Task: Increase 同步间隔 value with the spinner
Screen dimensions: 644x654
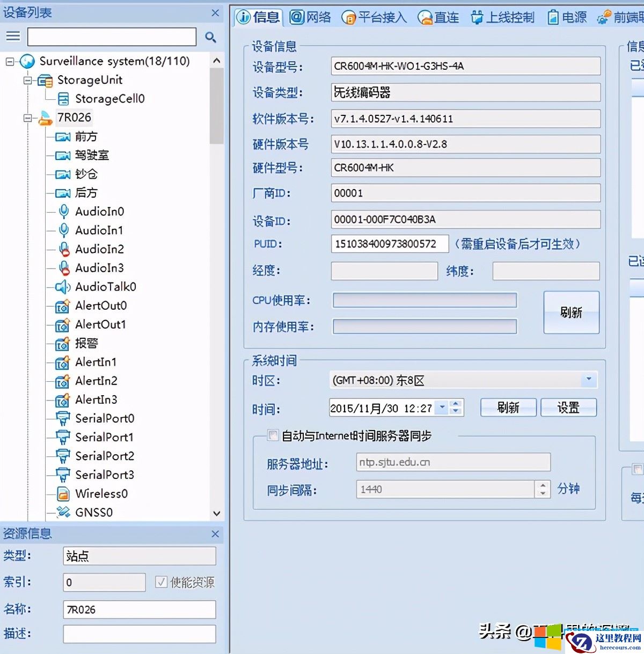Action: (543, 485)
